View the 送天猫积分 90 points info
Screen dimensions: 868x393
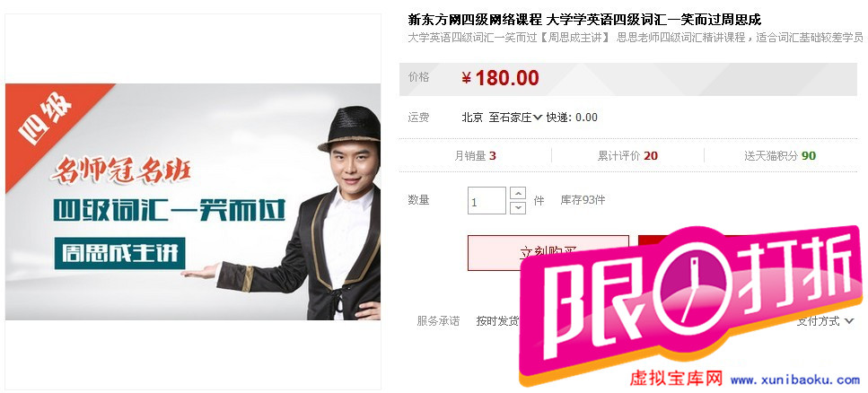pyautogui.click(x=780, y=155)
